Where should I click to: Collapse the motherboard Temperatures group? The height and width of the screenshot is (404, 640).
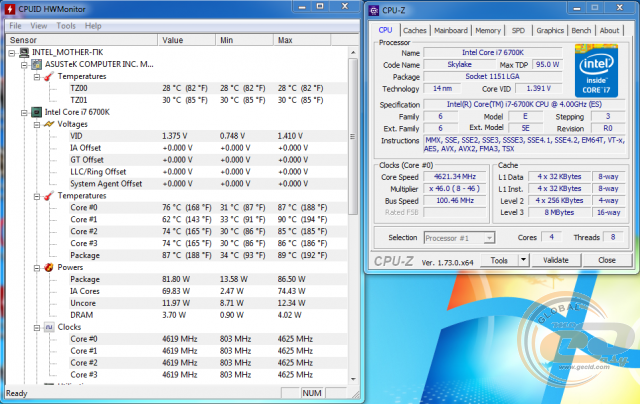(x=37, y=77)
